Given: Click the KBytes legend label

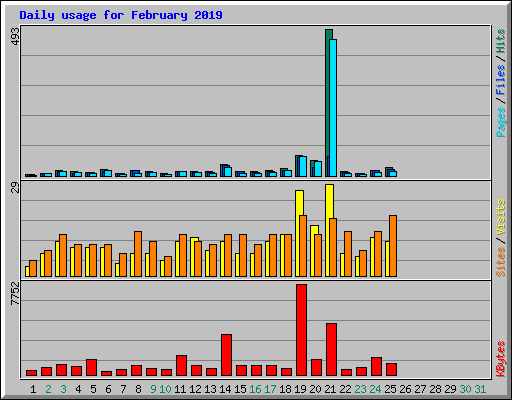Looking at the screenshot, I should click(501, 359).
